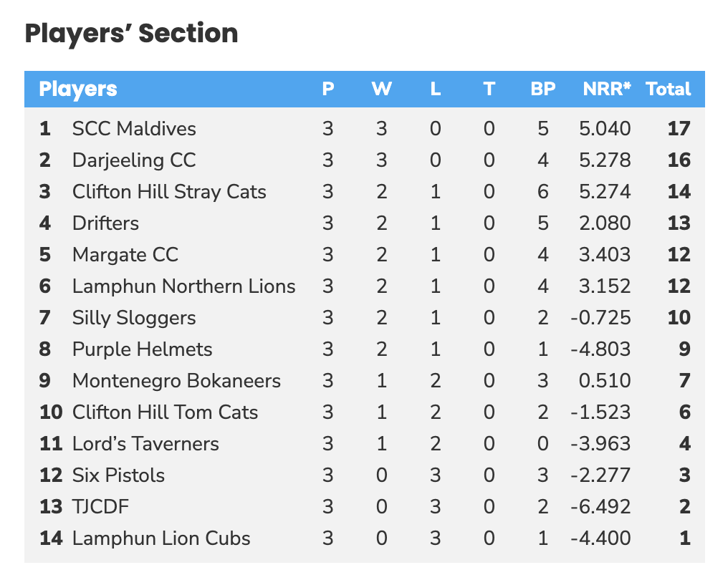Viewport: 728px width, 580px height.
Task: Open Lord's Taverners team
Action: (x=145, y=444)
